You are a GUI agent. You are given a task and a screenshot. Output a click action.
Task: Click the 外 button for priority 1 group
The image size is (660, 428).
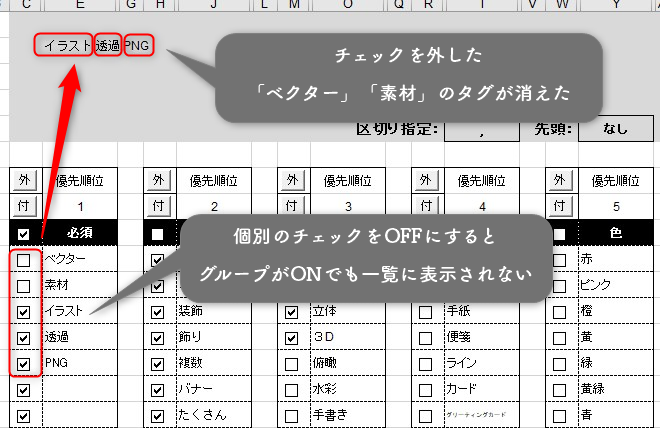coord(26,180)
